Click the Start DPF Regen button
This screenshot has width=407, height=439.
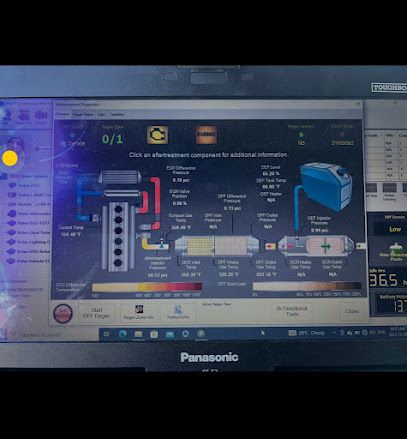(96, 313)
